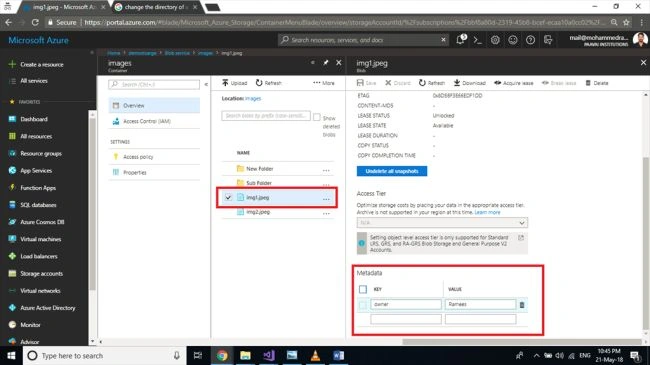Screen dimensions: 650x365
Task: Click Upload in the container toolbar
Action: pyautogui.click(x=234, y=83)
